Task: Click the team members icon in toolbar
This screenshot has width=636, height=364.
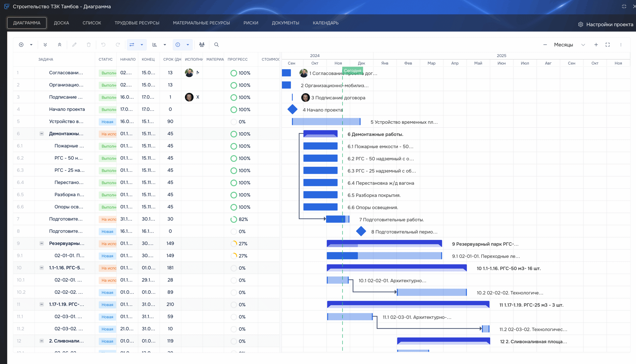Action: (x=202, y=45)
